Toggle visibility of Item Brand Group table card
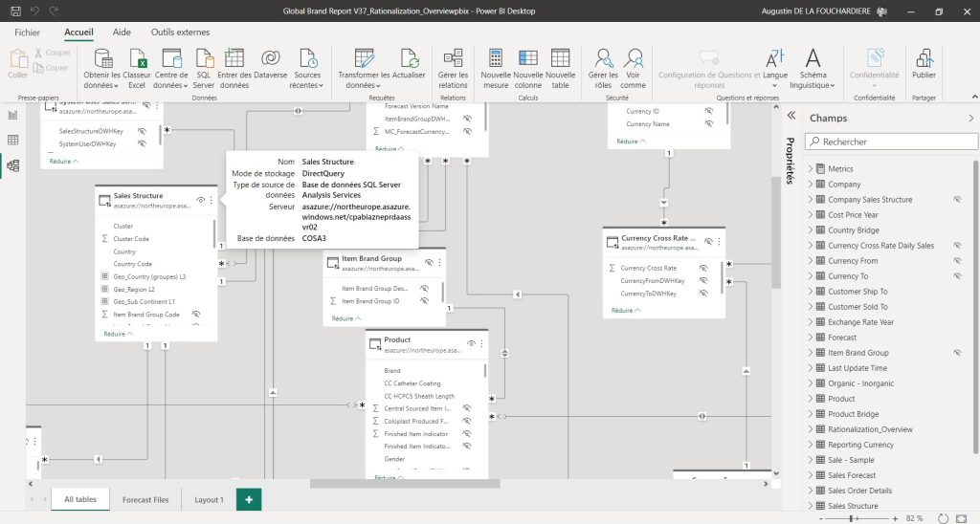980x524 pixels. pyautogui.click(x=429, y=263)
